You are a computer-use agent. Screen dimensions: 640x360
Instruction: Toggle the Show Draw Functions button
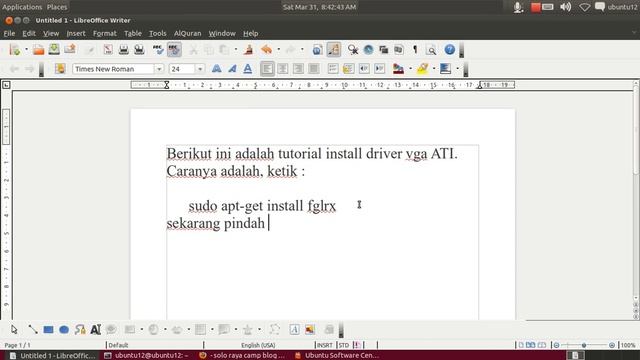(333, 50)
